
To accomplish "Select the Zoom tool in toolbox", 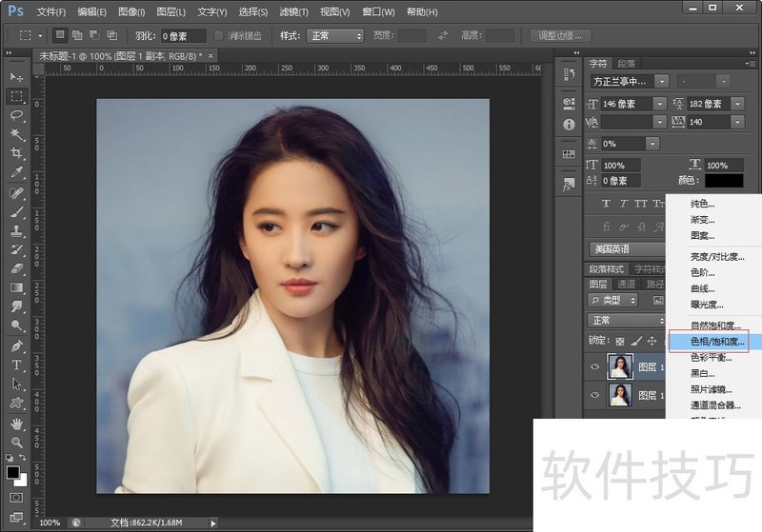I will pyautogui.click(x=16, y=443).
